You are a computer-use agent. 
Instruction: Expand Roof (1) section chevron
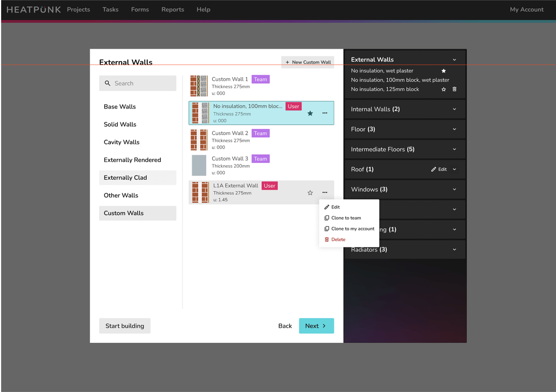455,170
